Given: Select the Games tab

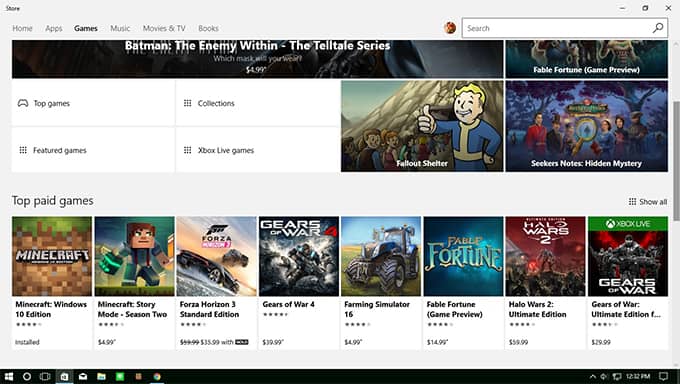Looking at the screenshot, I should [85, 28].
